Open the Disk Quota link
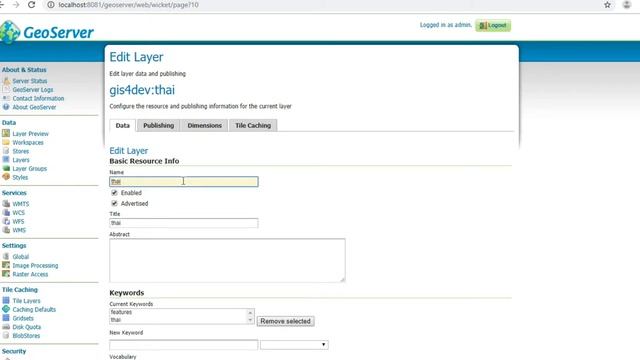The height and width of the screenshot is (360, 640). tap(27, 327)
